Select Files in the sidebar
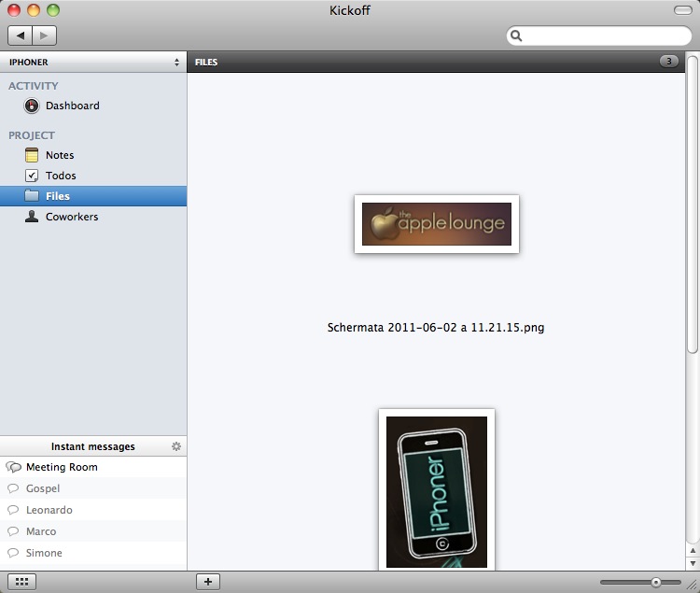 93,196
